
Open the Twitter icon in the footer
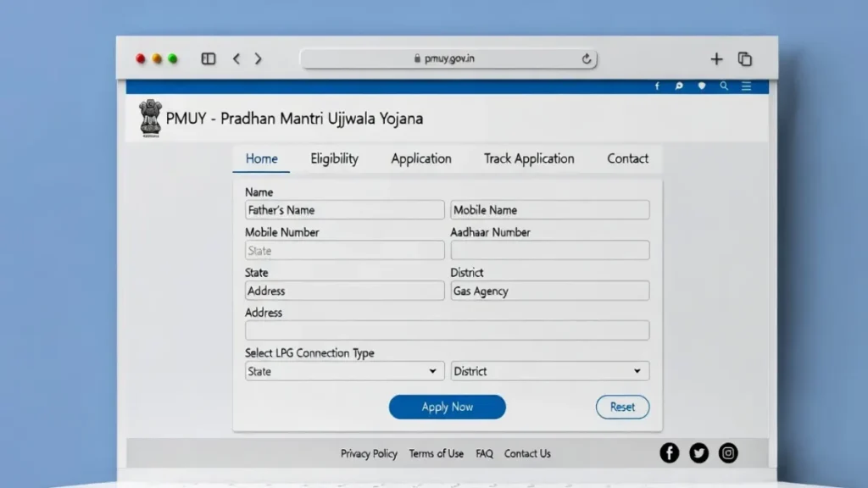[698, 453]
